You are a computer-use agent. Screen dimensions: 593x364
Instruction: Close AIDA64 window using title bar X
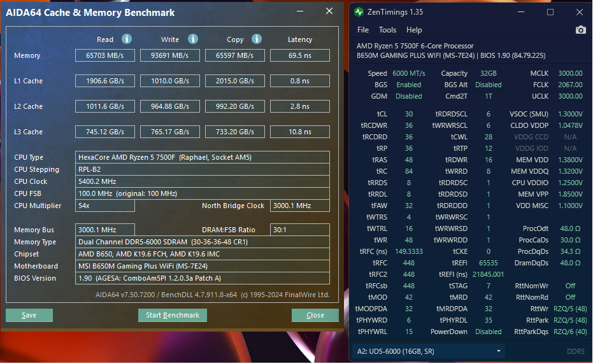[x=329, y=11]
